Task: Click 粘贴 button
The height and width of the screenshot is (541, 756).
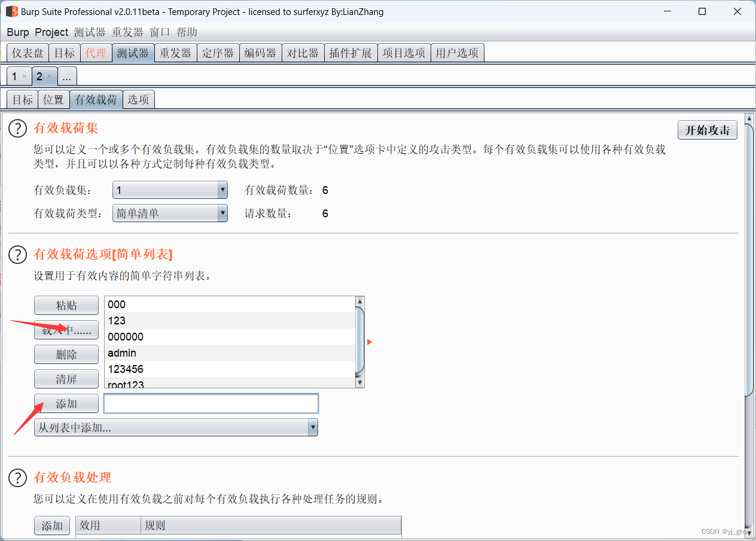Action: click(66, 305)
